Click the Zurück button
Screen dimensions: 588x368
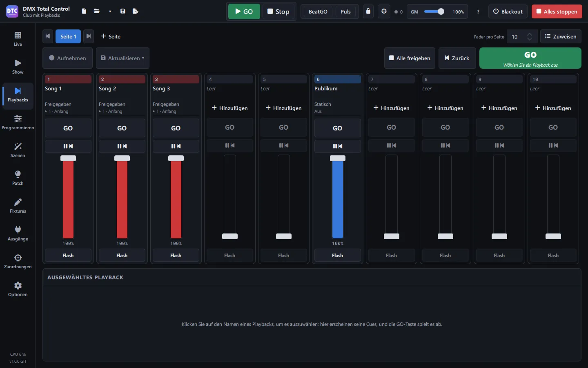coord(457,58)
